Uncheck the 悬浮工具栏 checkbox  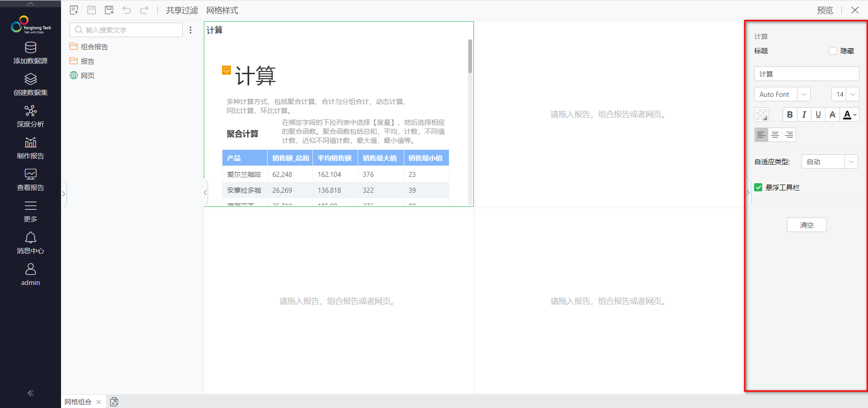point(758,187)
